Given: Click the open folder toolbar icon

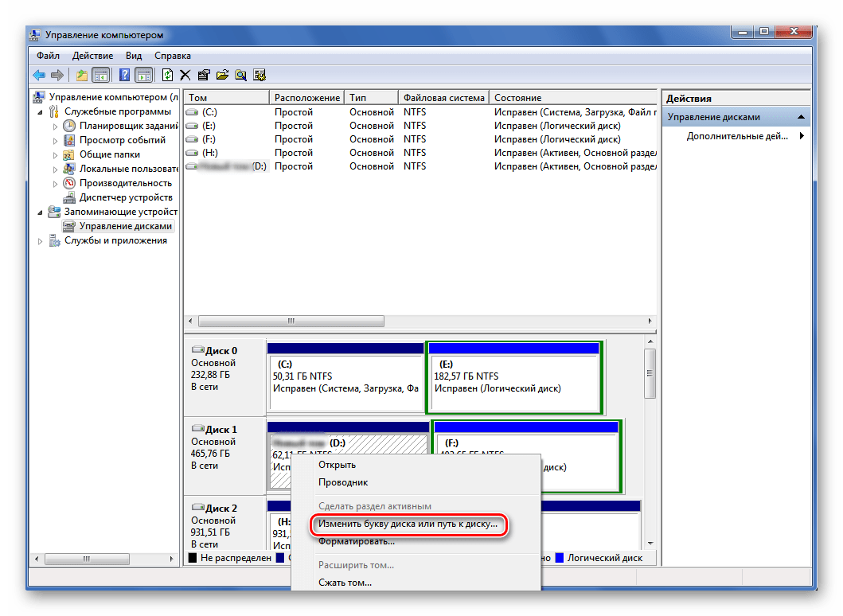Looking at the screenshot, I should pyautogui.click(x=222, y=75).
